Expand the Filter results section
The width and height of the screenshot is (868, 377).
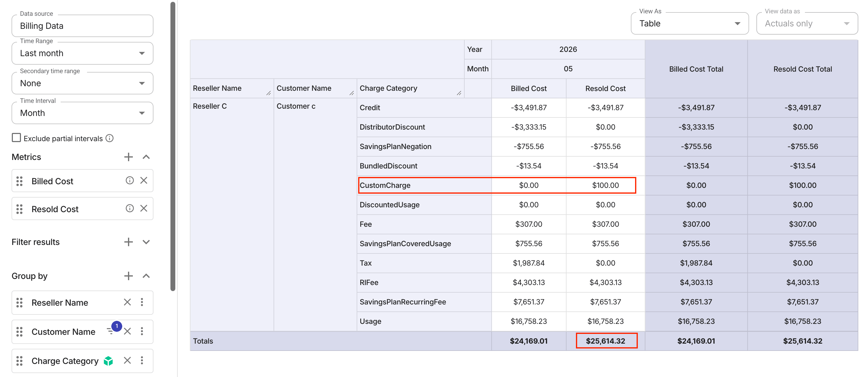pos(146,242)
